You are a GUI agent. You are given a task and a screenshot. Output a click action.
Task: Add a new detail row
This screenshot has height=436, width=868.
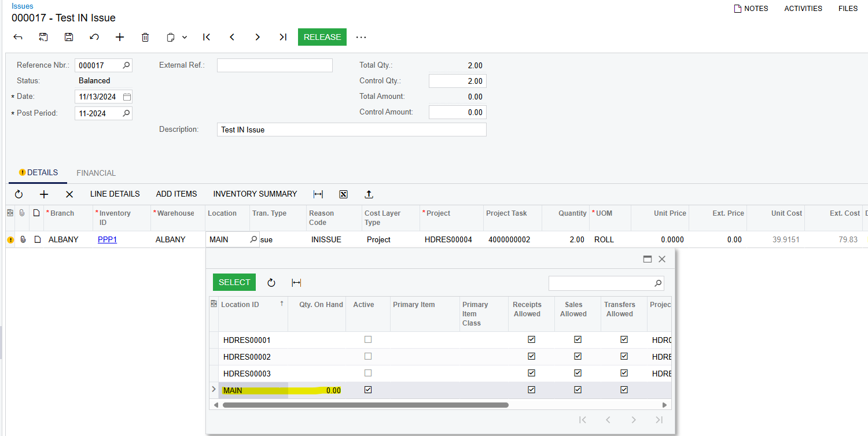[x=44, y=194]
